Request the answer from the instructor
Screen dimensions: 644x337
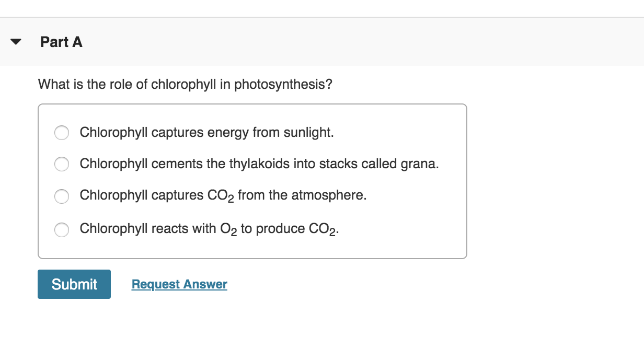(x=179, y=284)
